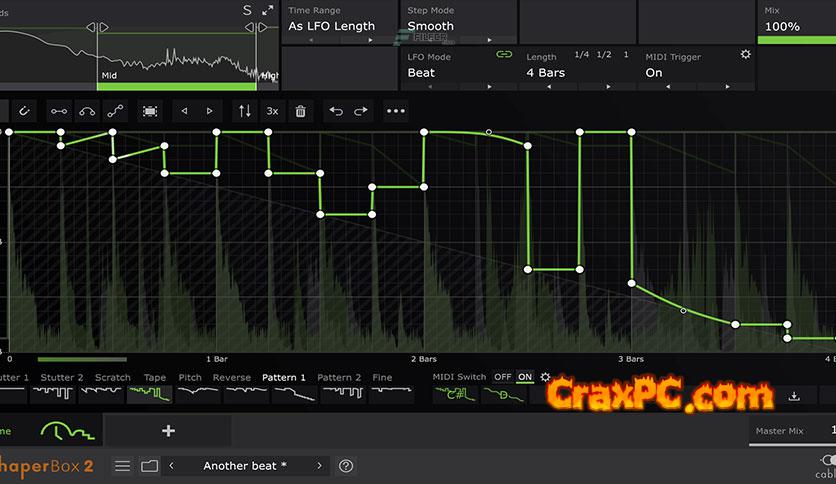Viewport: 836px width, 484px height.
Task: Toggle the LFO Mode sync link icon
Action: 504,56
